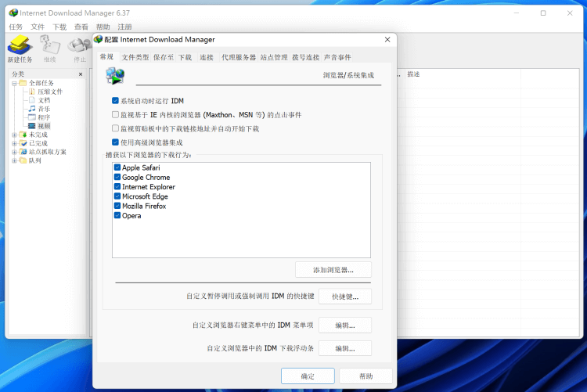Collapse the 全部任务 tree node
The image size is (587, 392).
click(x=14, y=83)
